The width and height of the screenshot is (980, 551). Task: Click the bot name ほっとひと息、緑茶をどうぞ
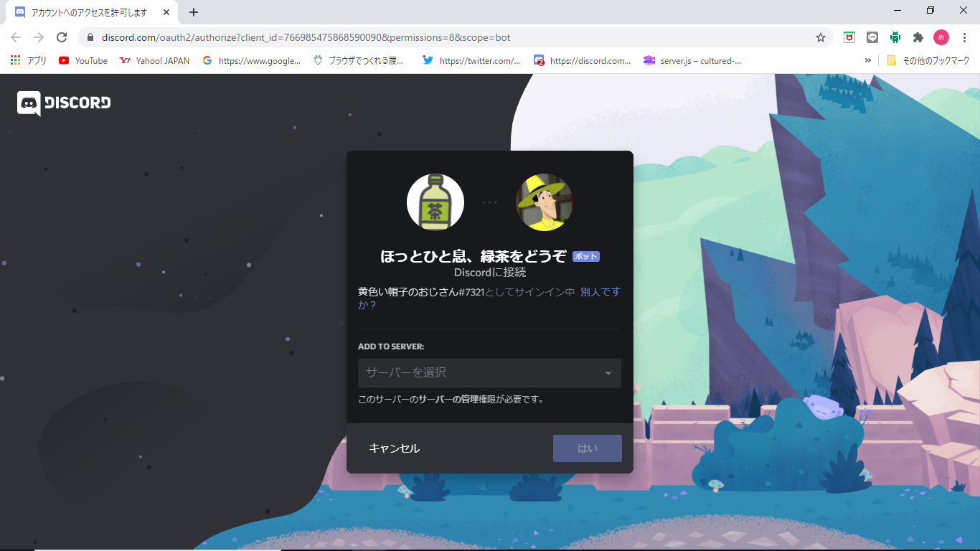[473, 256]
